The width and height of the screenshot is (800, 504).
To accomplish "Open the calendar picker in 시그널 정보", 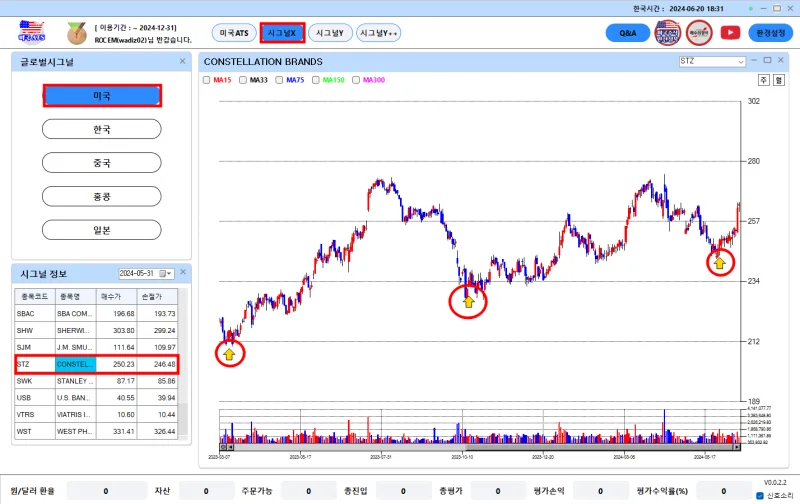I will (x=163, y=273).
